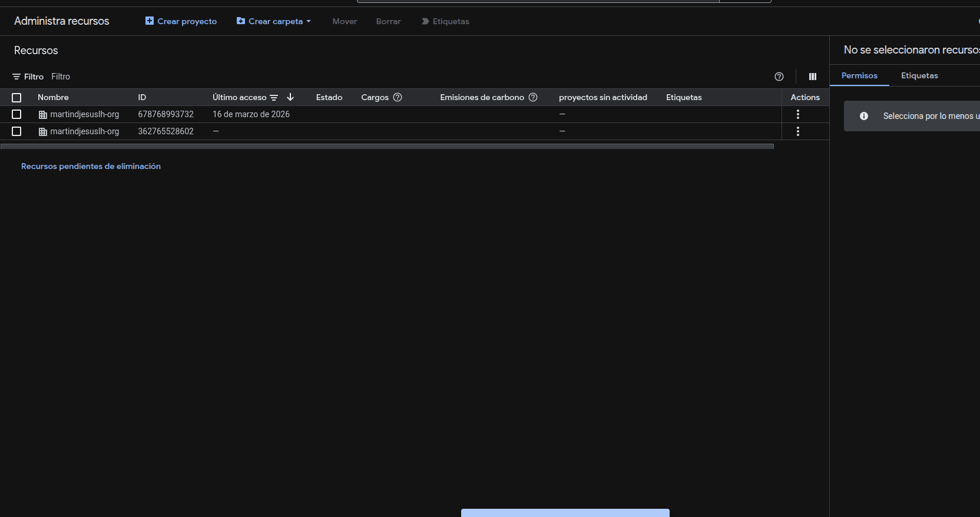Click the Crear carpeta folder icon
Viewport: 980px width, 517px height.
point(241,21)
